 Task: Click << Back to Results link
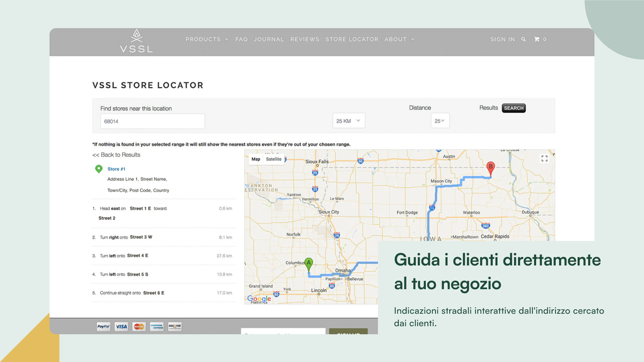click(x=116, y=155)
